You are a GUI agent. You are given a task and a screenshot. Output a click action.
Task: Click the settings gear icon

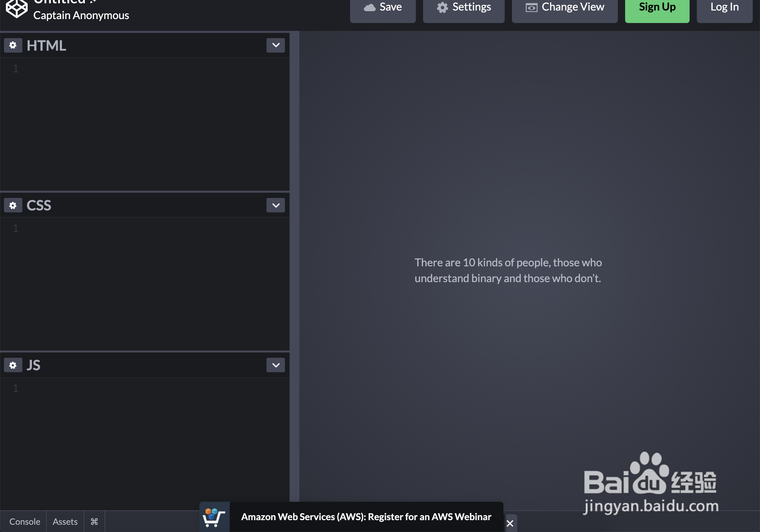[441, 7]
